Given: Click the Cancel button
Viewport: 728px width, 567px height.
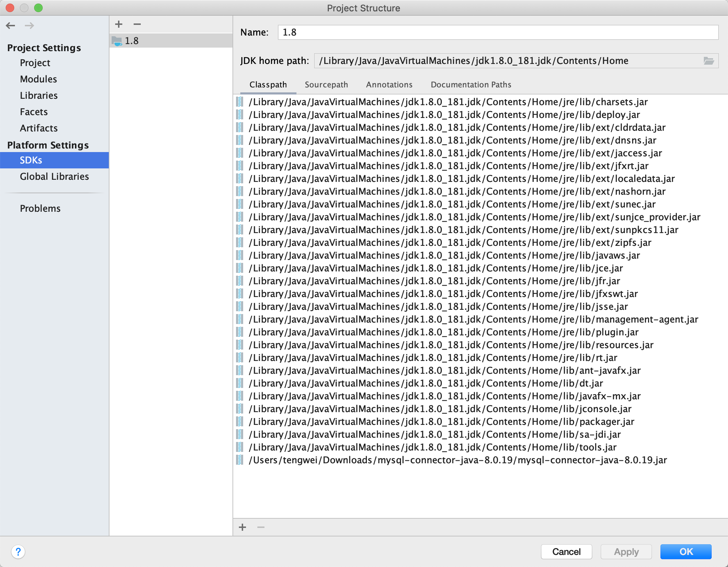Looking at the screenshot, I should pyautogui.click(x=566, y=552).
